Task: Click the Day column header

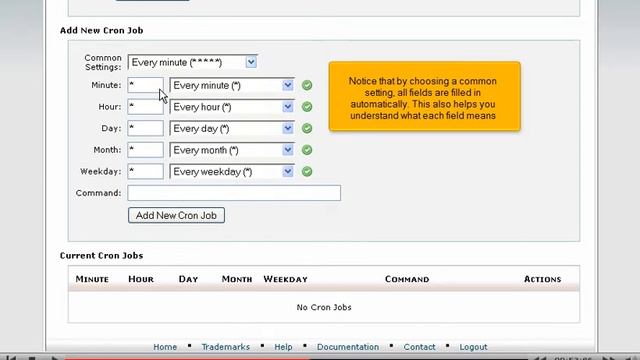Action: 188,279
